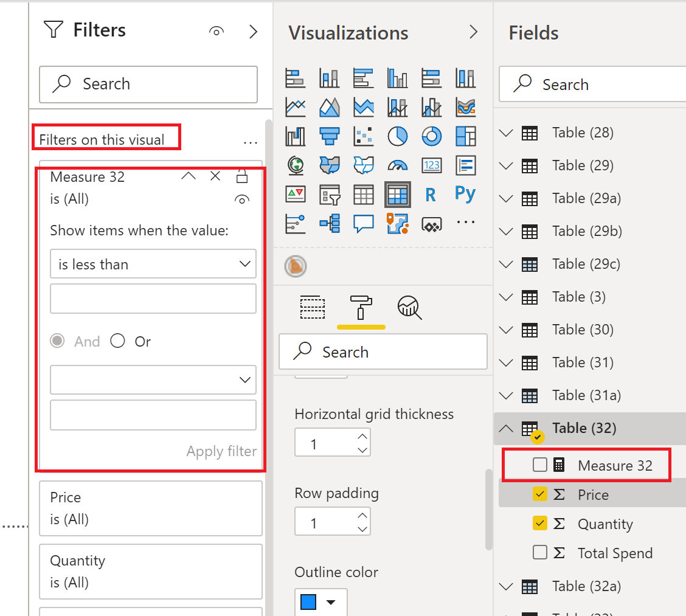Click Apply filter
Image resolution: width=686 pixels, height=616 pixels.
tap(221, 451)
